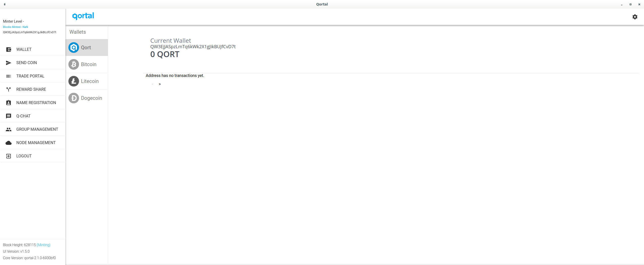Select REWARD SHARE from sidebar
The height and width of the screenshot is (265, 644).
pos(33,89)
